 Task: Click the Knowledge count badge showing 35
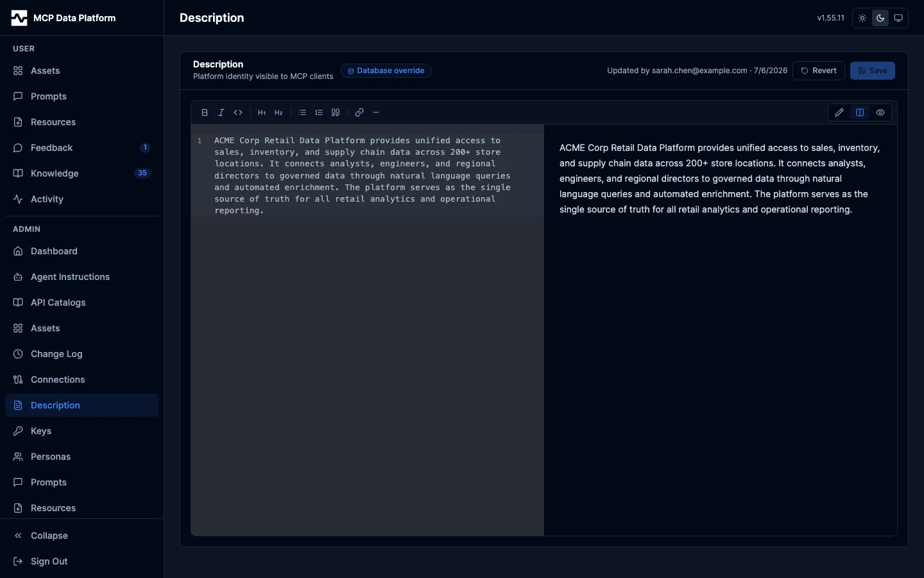point(142,173)
